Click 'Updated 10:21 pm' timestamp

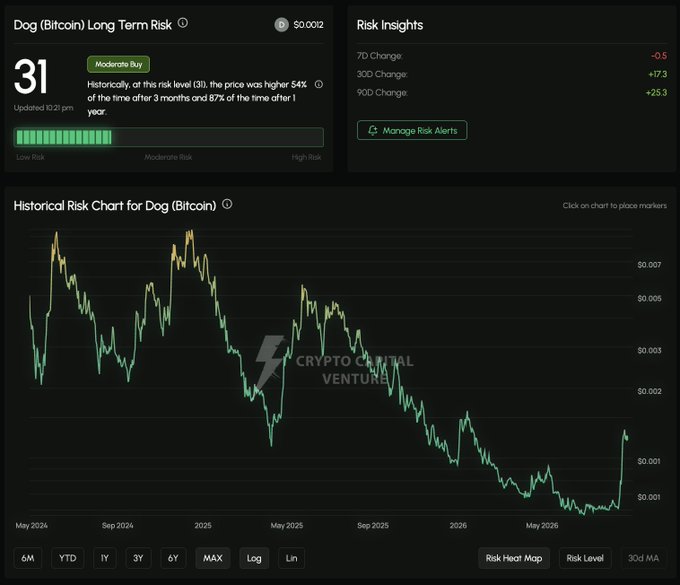[x=43, y=108]
